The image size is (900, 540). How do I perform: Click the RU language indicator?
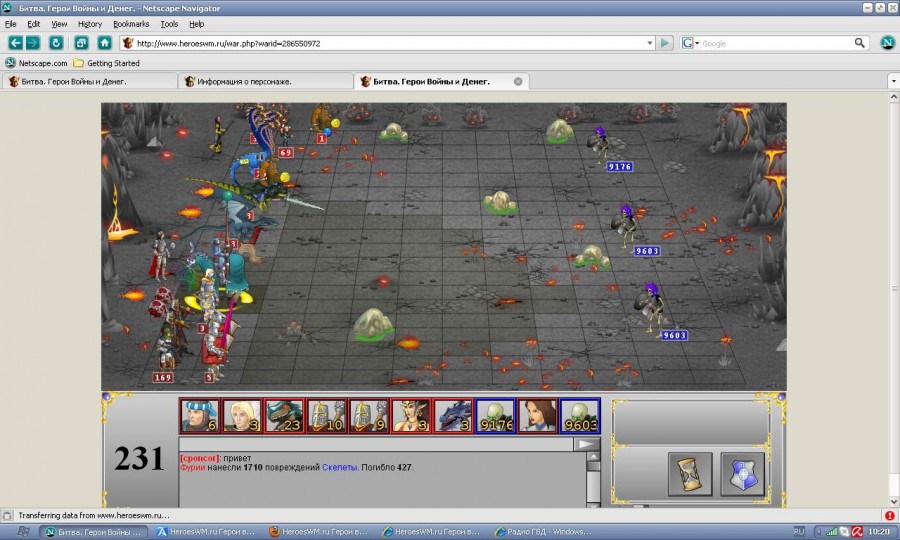[x=798, y=532]
